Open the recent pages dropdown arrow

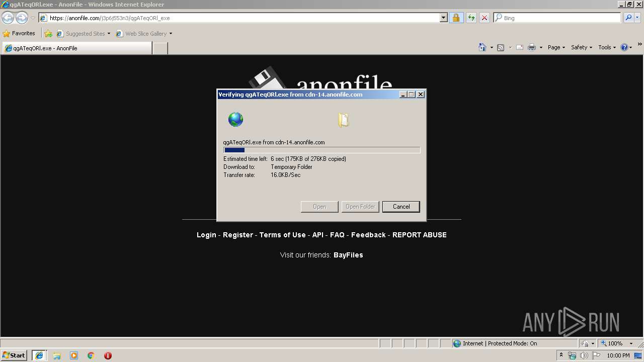pos(33,18)
